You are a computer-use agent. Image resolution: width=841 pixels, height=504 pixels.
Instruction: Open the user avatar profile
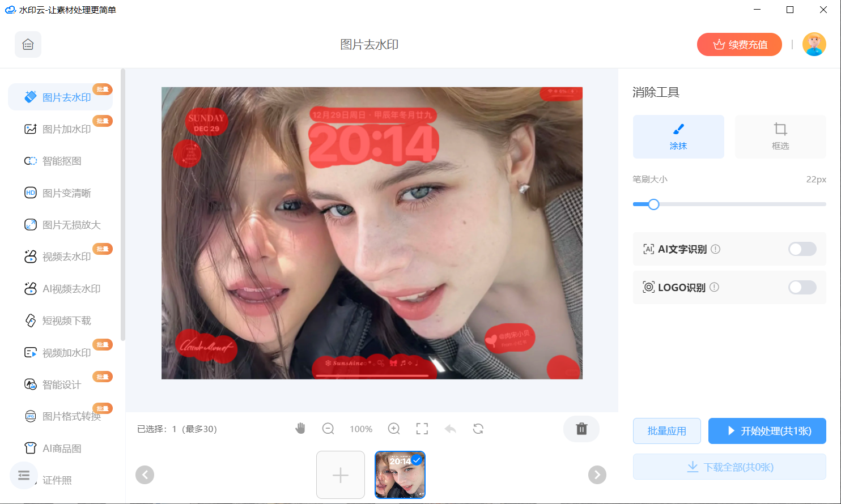(814, 45)
